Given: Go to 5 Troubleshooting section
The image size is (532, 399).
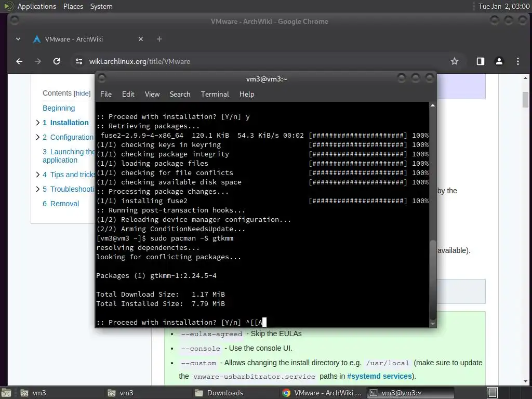Looking at the screenshot, I should (x=69, y=189).
